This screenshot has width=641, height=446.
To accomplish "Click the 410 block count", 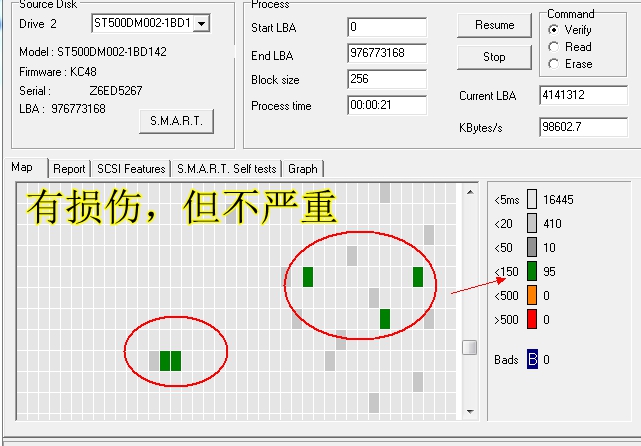I will pos(552,224).
